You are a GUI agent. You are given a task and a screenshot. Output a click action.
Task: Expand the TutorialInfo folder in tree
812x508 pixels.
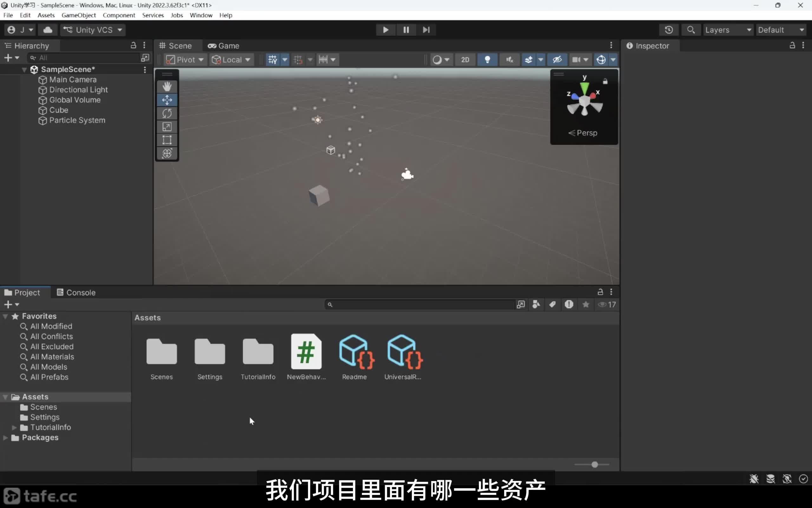point(14,427)
